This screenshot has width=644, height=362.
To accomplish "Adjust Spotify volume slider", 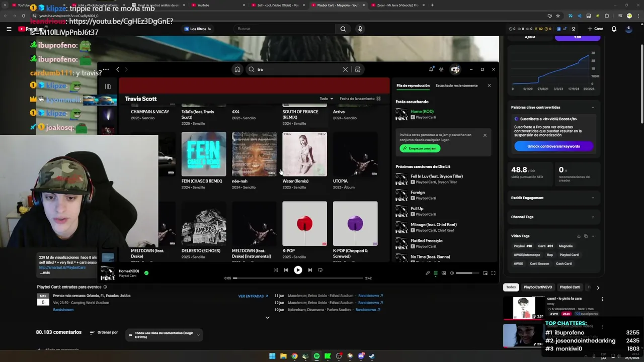I will point(467,273).
